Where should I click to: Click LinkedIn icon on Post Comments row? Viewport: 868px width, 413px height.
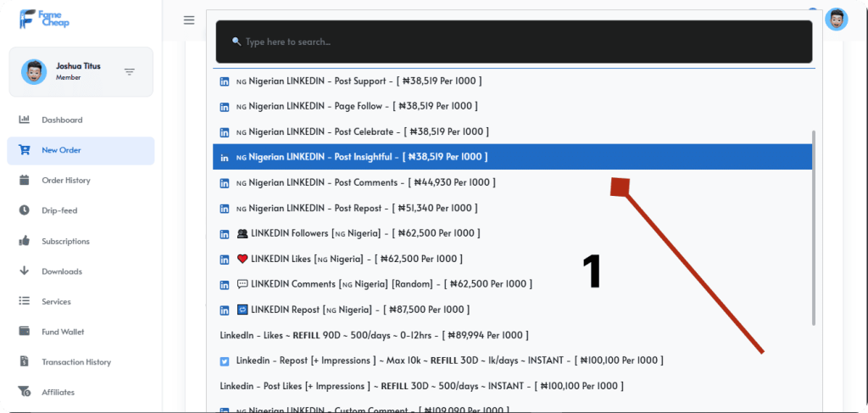point(225,183)
